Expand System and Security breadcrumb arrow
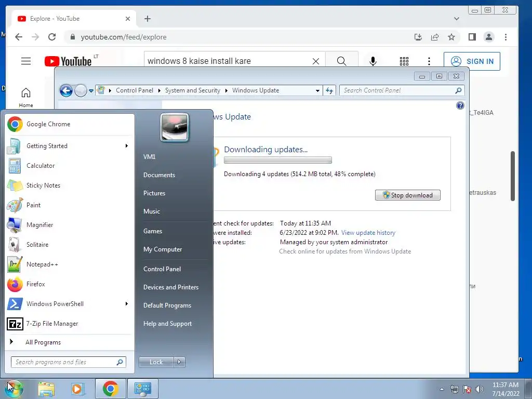532x399 pixels. pos(227,90)
